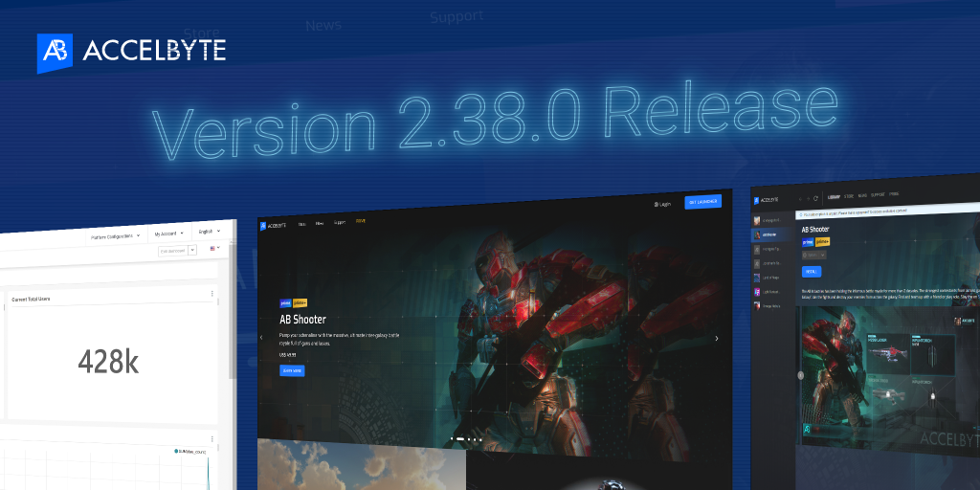Switch to Store tab in launcher

coord(849,196)
